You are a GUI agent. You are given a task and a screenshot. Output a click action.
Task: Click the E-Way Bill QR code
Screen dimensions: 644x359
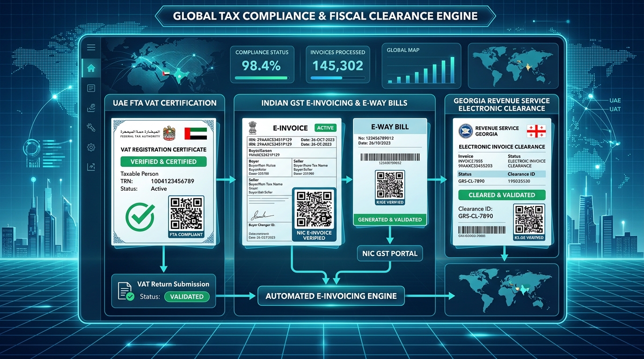[x=390, y=185]
